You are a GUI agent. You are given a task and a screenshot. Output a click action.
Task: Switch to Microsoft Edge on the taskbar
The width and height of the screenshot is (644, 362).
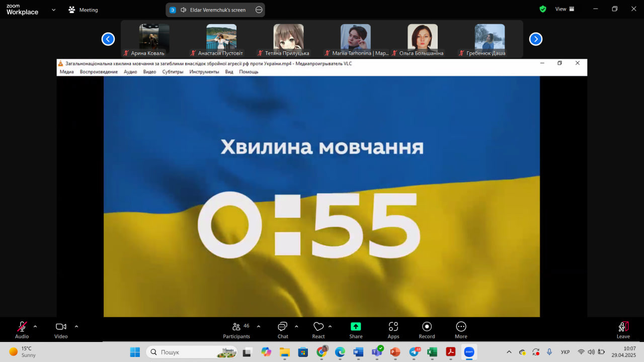pyautogui.click(x=340, y=352)
